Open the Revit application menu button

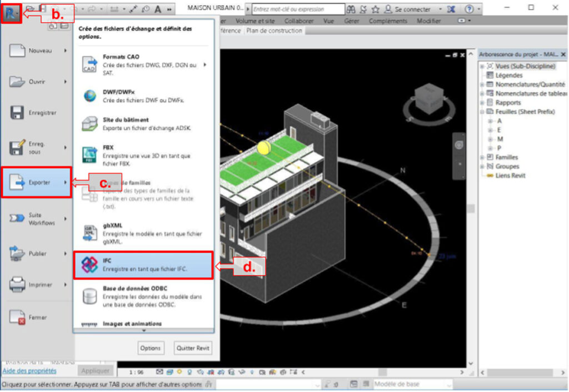(10, 9)
